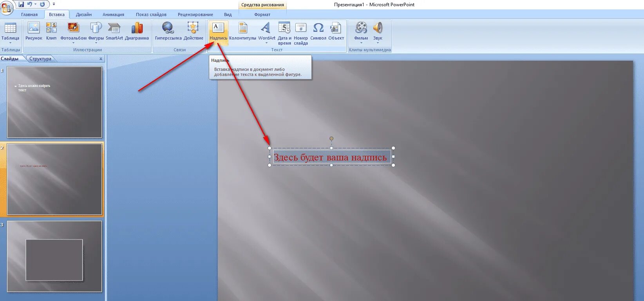The image size is (644, 301).
Task: Click the text 'Здесь будет ваша надпись'
Action: 330,157
